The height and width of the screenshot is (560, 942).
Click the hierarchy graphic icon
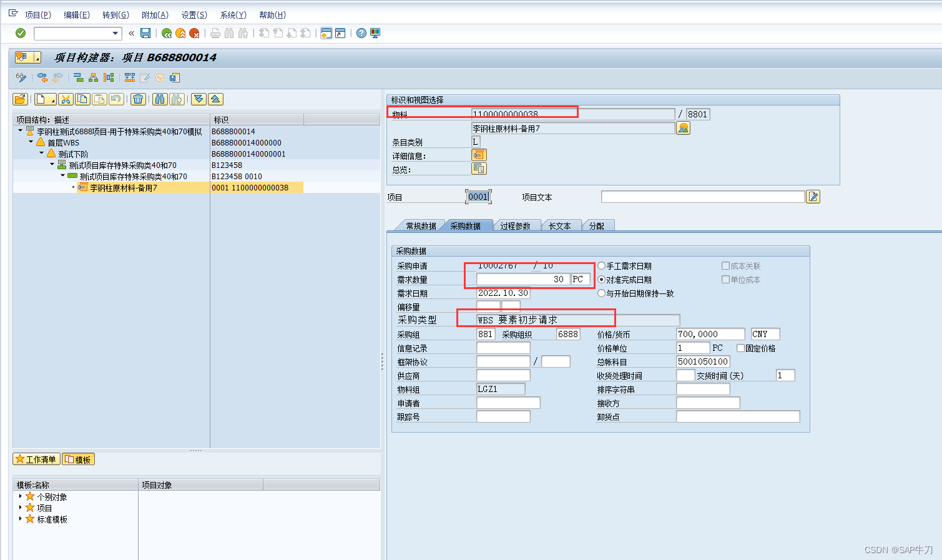93,77
